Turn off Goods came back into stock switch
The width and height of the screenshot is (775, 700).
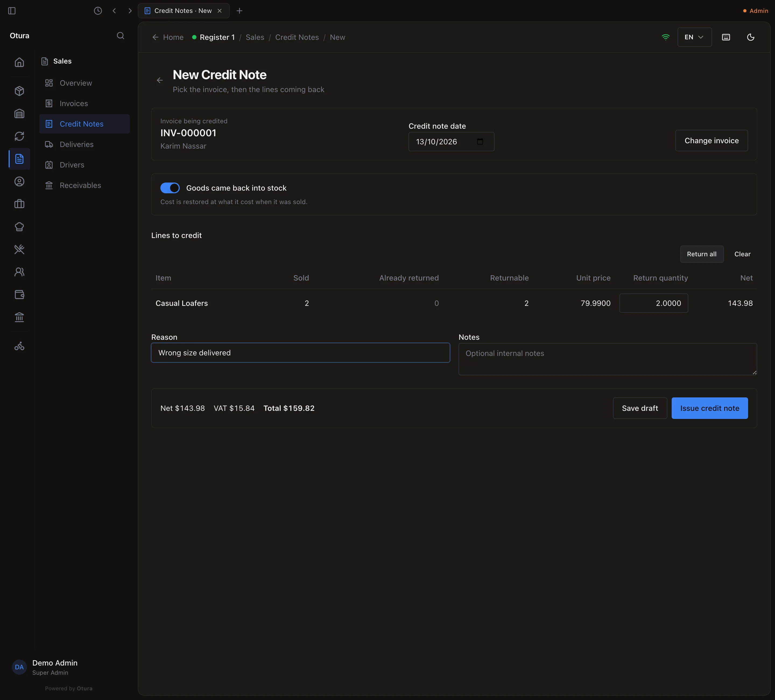click(x=170, y=188)
